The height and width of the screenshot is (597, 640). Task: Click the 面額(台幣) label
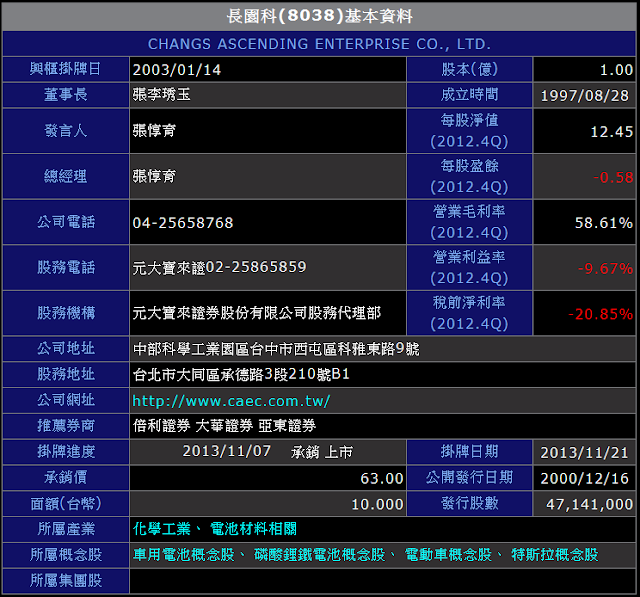coord(66,504)
